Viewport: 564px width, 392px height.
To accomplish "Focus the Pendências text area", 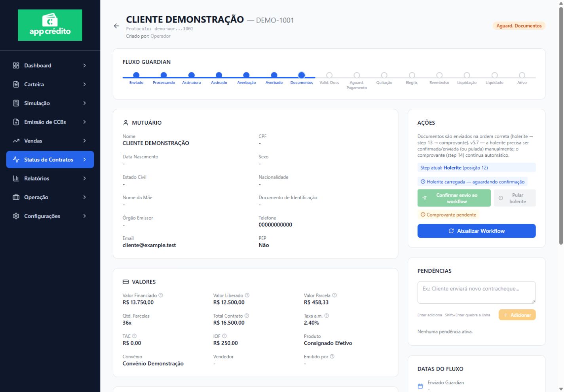I will point(477,292).
